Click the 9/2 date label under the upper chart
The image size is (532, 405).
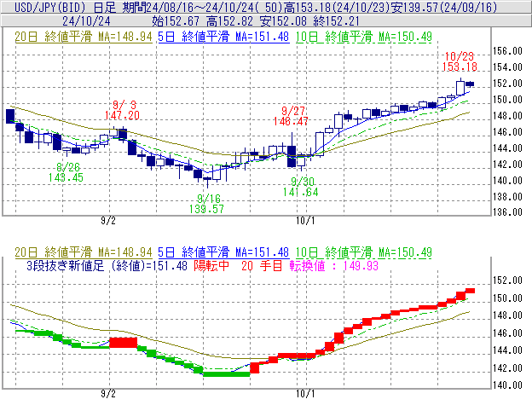click(108, 221)
